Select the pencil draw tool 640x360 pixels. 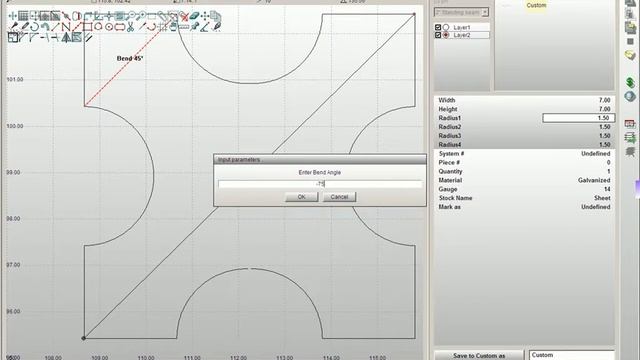24,27
